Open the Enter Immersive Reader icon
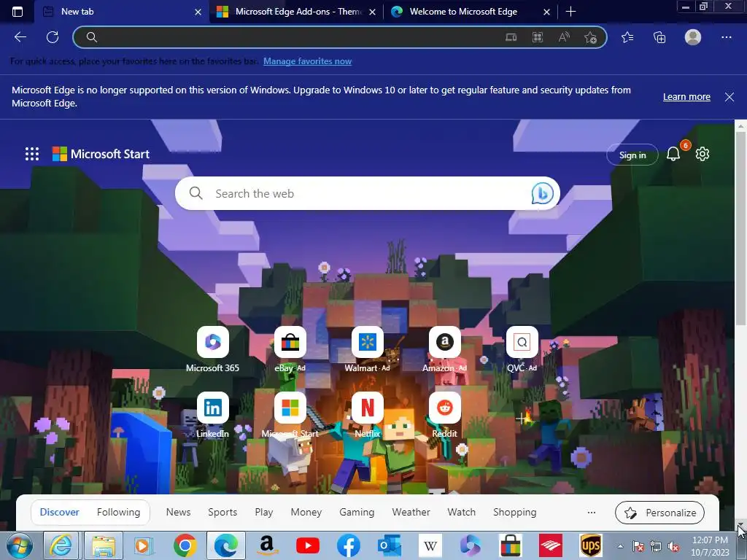The height and width of the screenshot is (560, 747). [511, 37]
